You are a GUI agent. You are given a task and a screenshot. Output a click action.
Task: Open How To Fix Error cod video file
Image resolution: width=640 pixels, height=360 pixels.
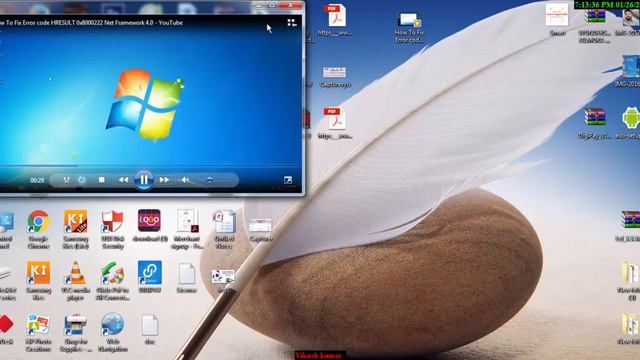tap(409, 27)
